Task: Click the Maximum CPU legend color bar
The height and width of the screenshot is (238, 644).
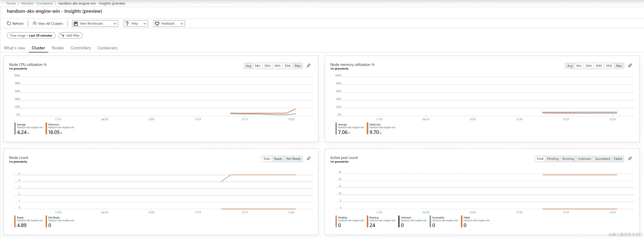Action: [x=46, y=128]
